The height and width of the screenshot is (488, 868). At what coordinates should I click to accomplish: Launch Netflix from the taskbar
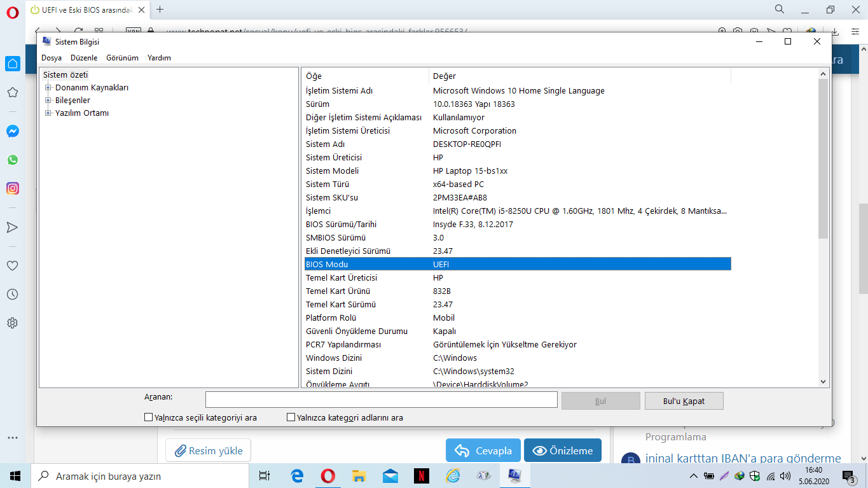pos(421,475)
